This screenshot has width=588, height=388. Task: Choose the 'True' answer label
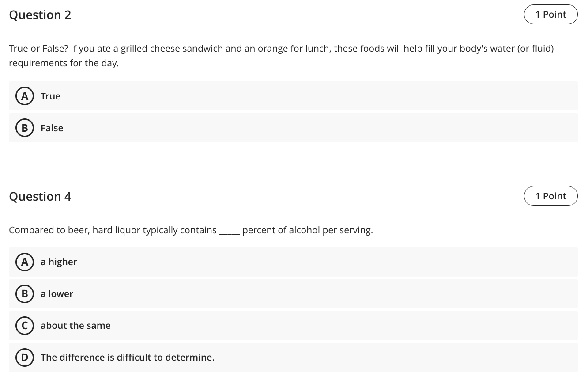(50, 96)
